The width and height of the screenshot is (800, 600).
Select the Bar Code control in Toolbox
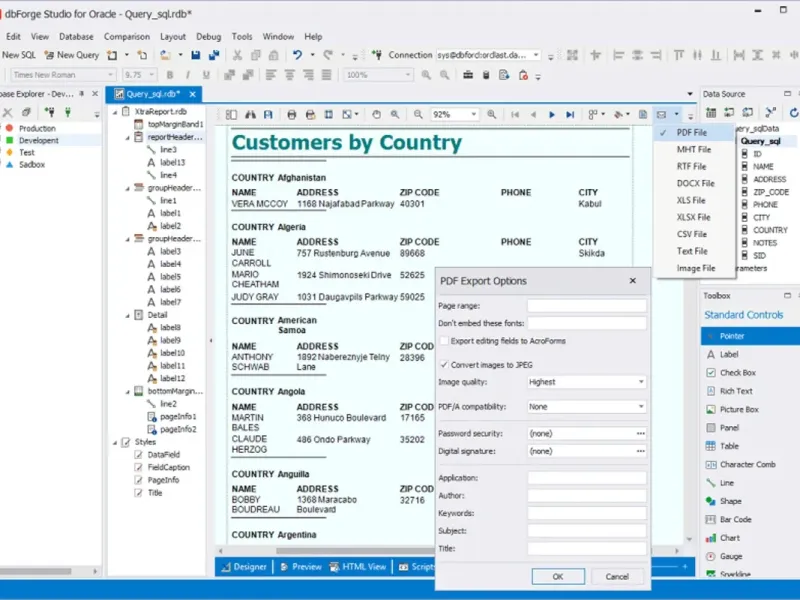coord(735,519)
